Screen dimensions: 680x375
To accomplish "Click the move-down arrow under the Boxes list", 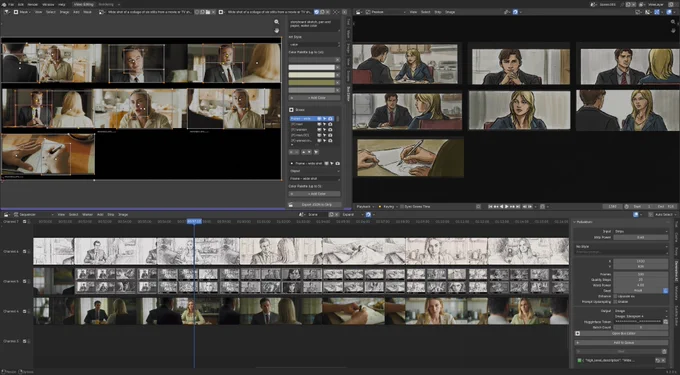I will 309,152.
